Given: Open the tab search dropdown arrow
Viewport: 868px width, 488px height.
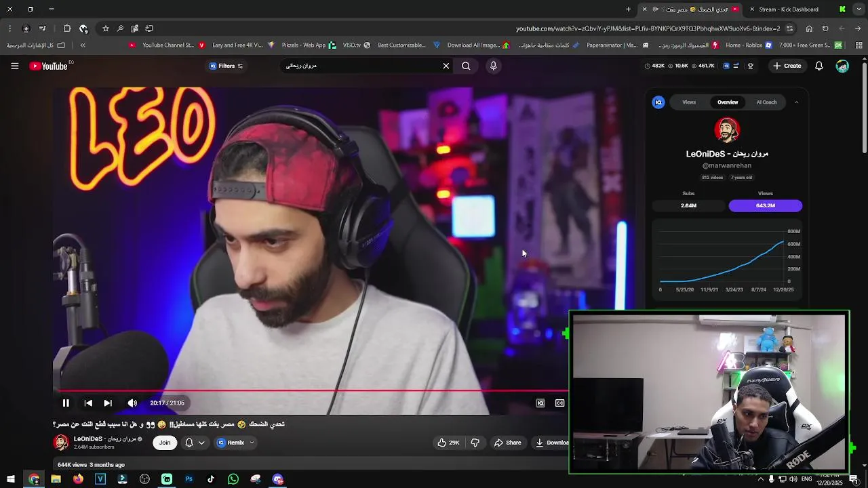Looking at the screenshot, I should point(859,9).
